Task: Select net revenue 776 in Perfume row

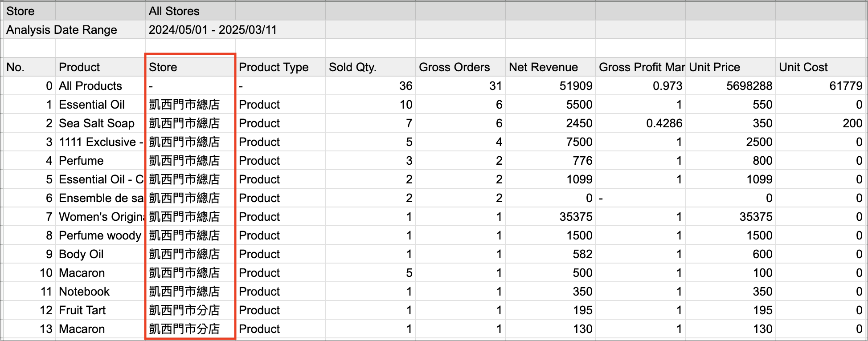Action: click(x=551, y=161)
